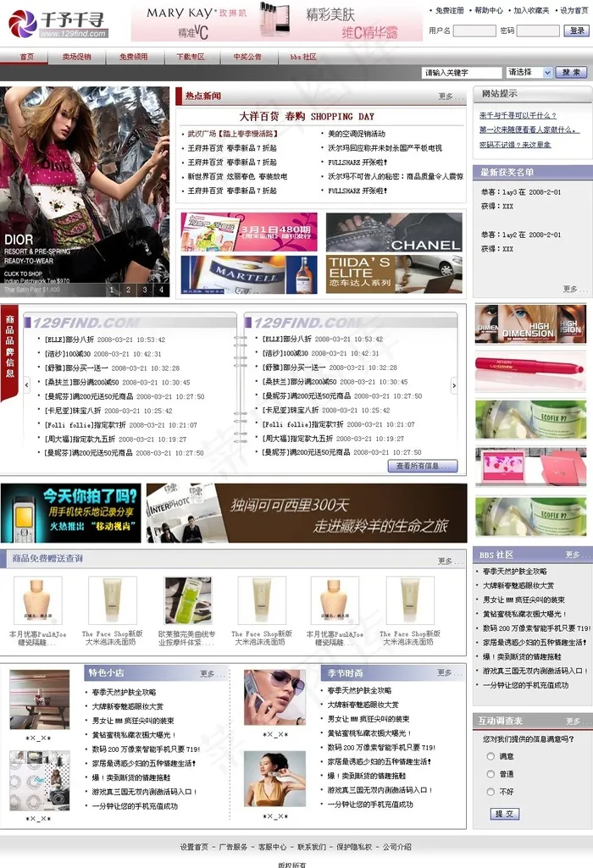
Task: Click footer link 联系我们
Action: coord(312,847)
